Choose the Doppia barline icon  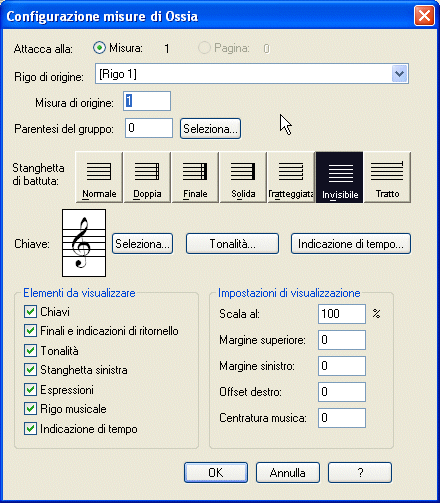pyautogui.click(x=147, y=177)
